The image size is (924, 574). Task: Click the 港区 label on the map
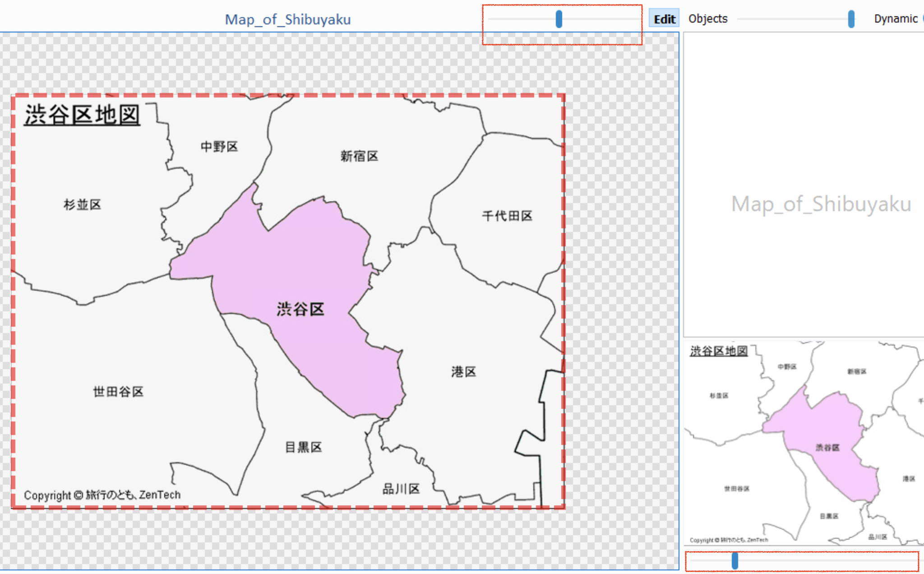tap(463, 371)
